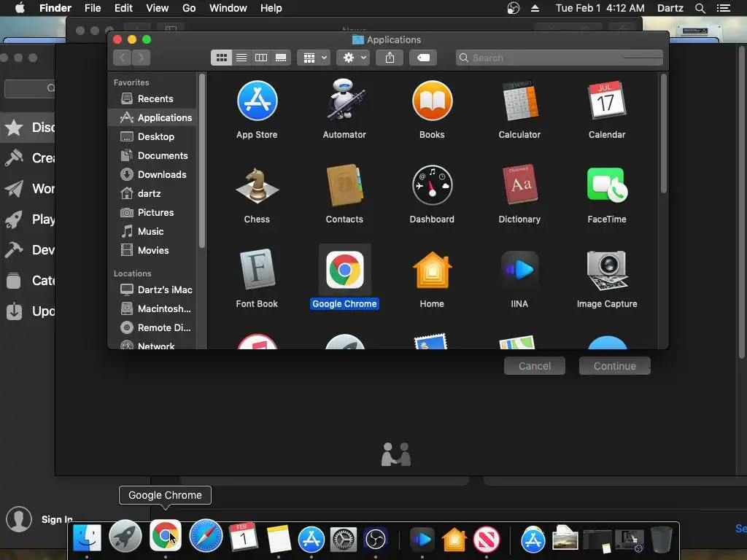Image resolution: width=747 pixels, height=560 pixels.
Task: Switch Finder to icon view
Action: 222,58
